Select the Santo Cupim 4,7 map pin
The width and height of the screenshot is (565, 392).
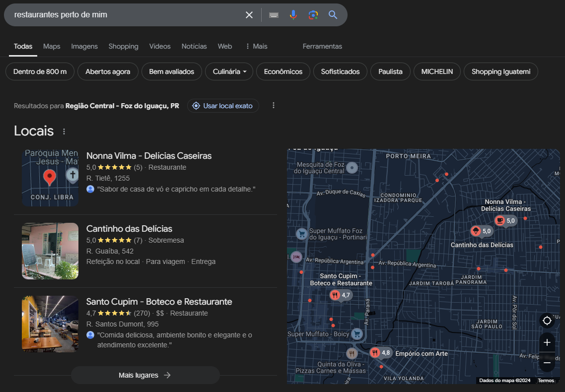pos(341,295)
